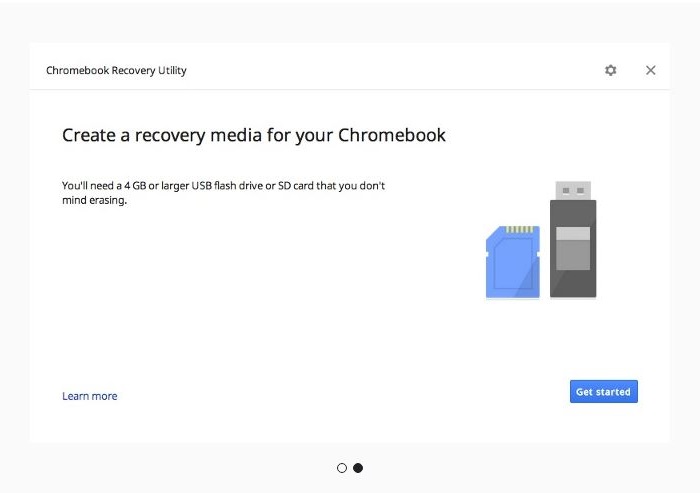Click the word "Chromebook" in the heading
700x493 pixels.
tap(392, 135)
